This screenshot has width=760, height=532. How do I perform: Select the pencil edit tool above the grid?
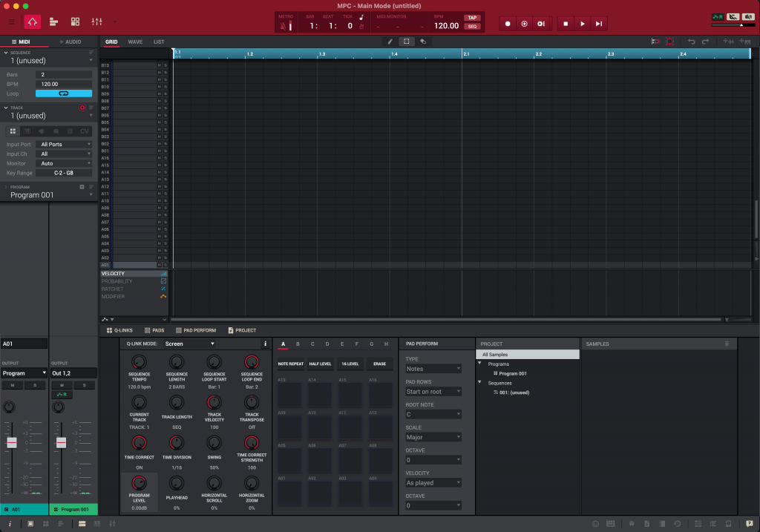[x=390, y=42]
